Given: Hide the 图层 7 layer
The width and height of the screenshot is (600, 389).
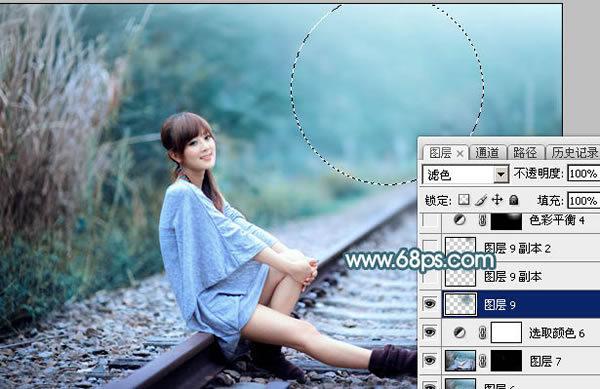Looking at the screenshot, I should 430,360.
